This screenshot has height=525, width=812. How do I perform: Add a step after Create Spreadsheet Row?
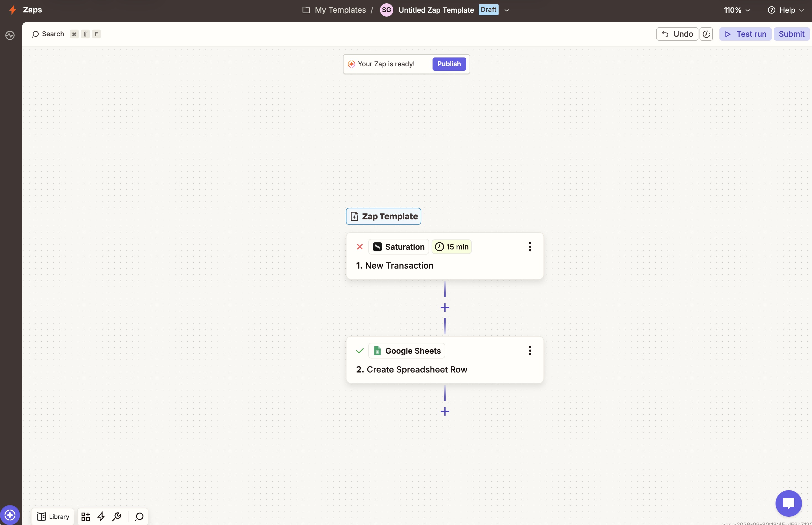pos(445,411)
